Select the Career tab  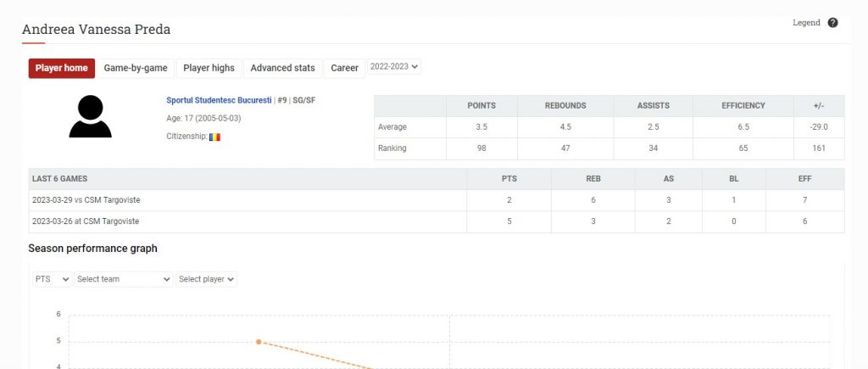pos(344,68)
